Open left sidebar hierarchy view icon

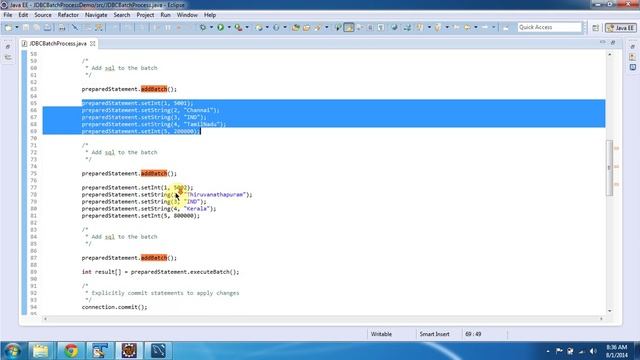[x=8, y=58]
